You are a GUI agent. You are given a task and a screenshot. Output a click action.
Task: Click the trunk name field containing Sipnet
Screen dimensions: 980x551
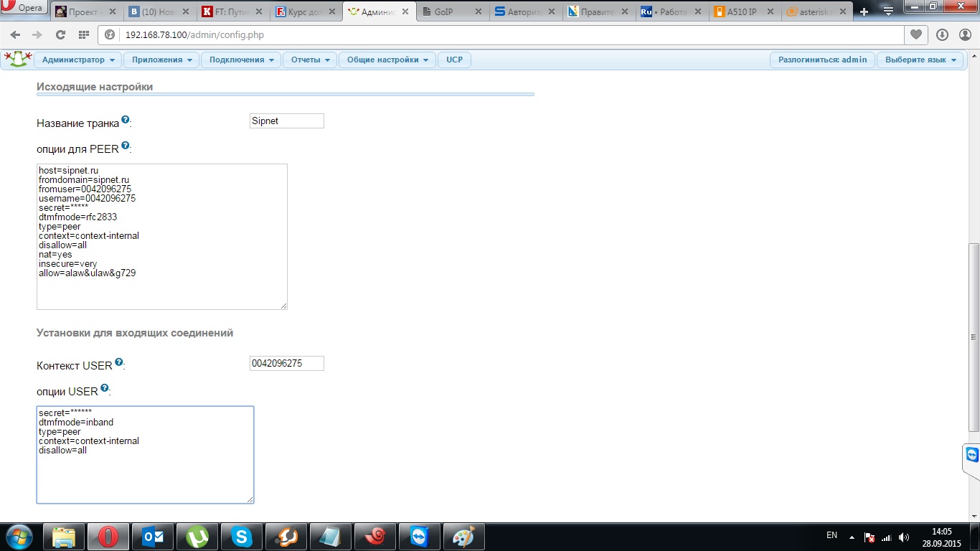286,121
